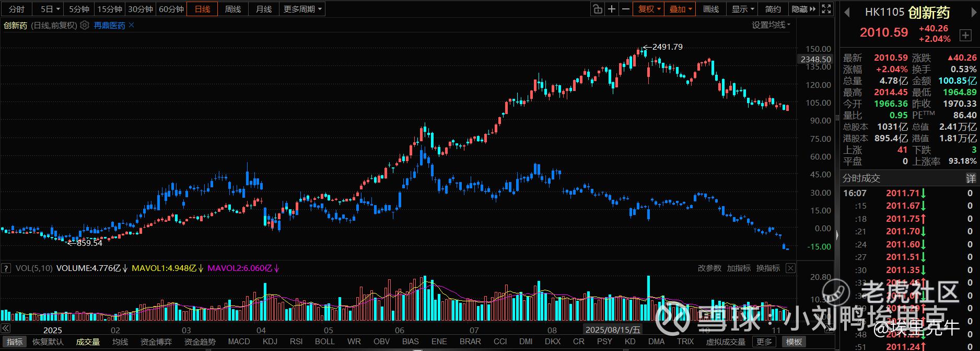Expand 更多周期 dropdown

pos(302,9)
